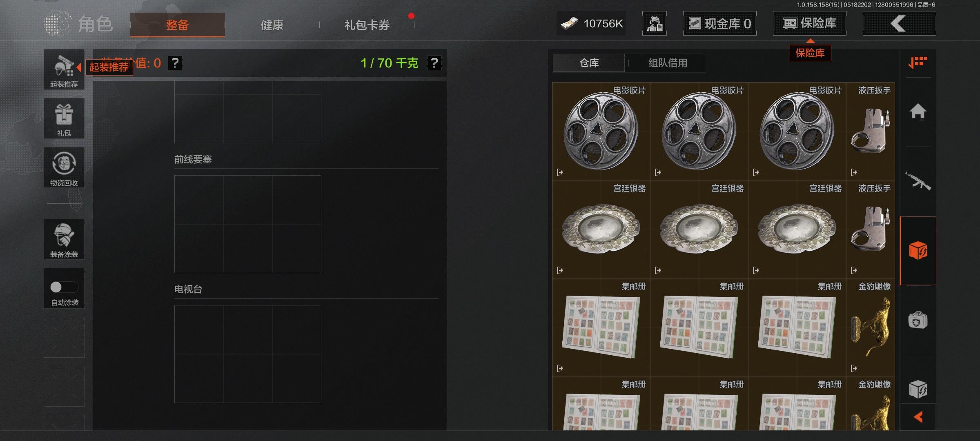Open the character profile soldier icon
The width and height of the screenshot is (980, 441).
click(x=655, y=23)
